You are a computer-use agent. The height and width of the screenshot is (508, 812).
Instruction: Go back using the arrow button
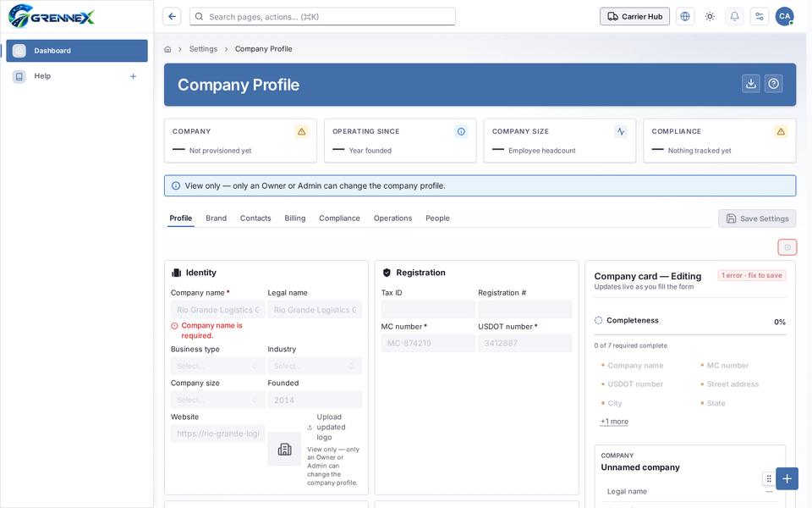click(172, 17)
